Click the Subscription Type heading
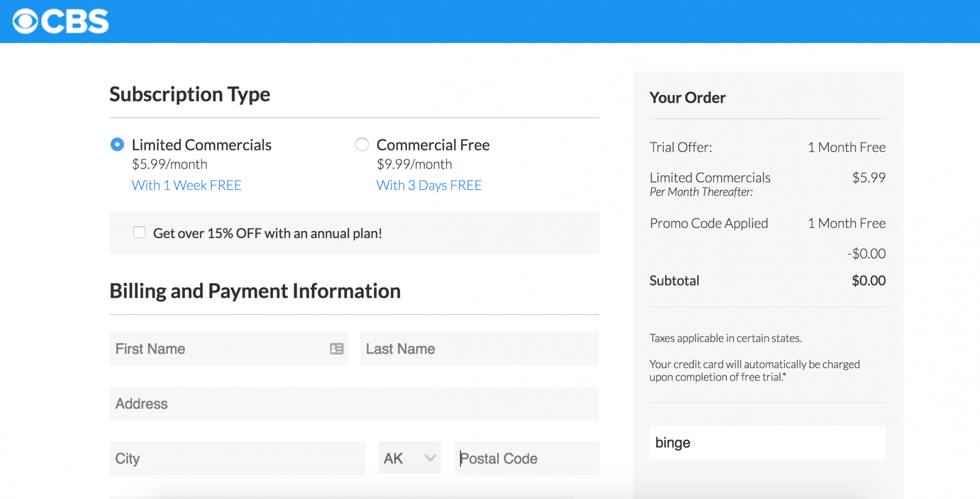The image size is (980, 499). coord(189,94)
